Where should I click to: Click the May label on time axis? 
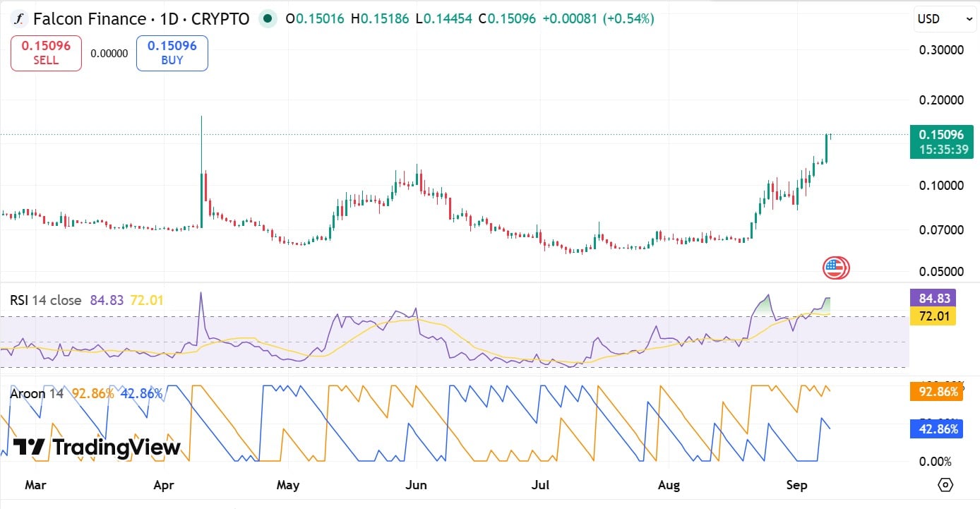click(288, 485)
